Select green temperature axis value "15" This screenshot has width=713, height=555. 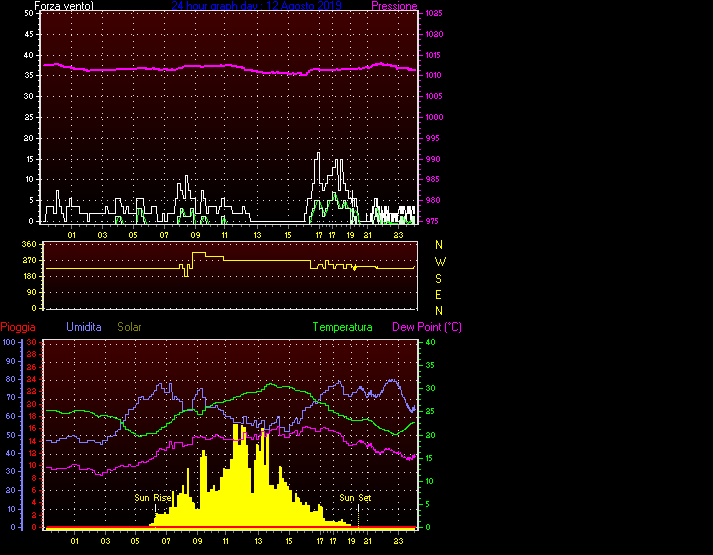click(x=430, y=458)
